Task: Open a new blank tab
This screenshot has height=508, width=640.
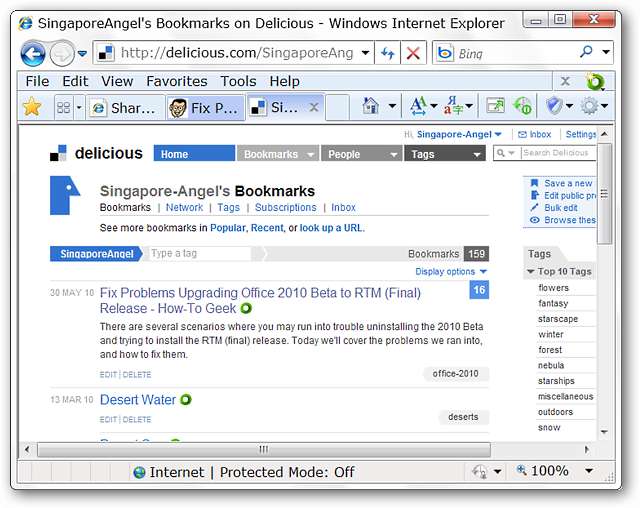Action: pyautogui.click(x=337, y=108)
